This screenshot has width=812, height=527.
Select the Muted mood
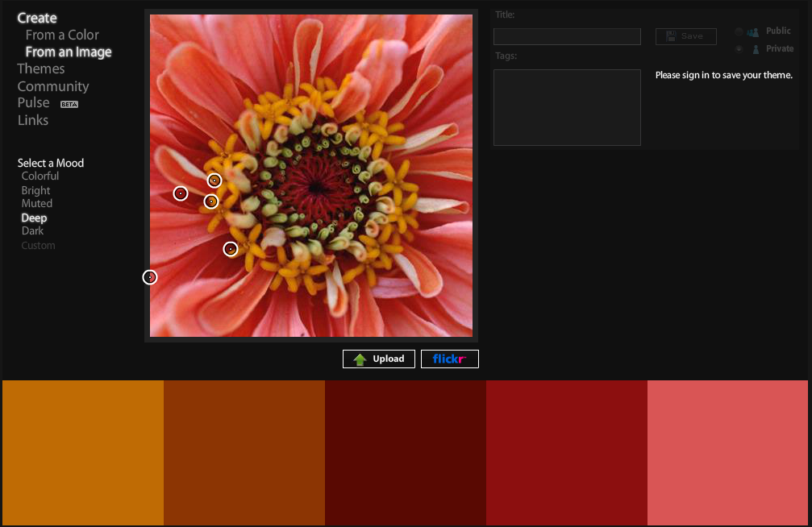pos(36,203)
